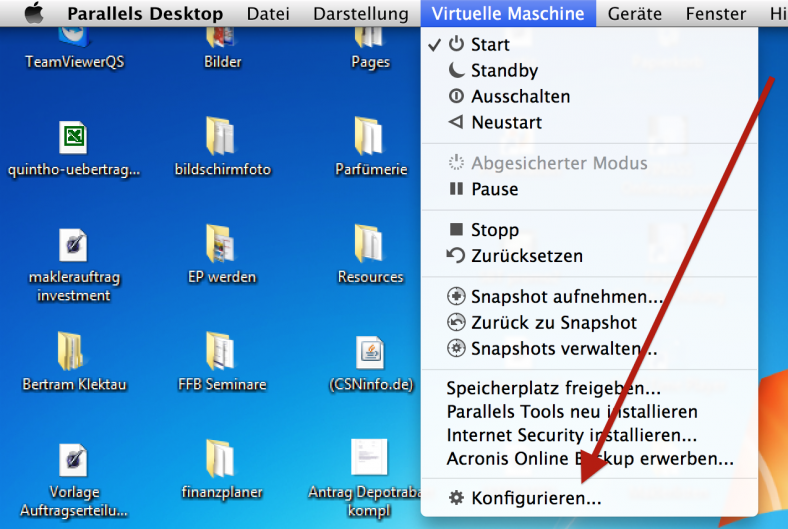This screenshot has height=529, width=788.
Task: Select the Parfümerie folder icon
Action: tap(371, 147)
